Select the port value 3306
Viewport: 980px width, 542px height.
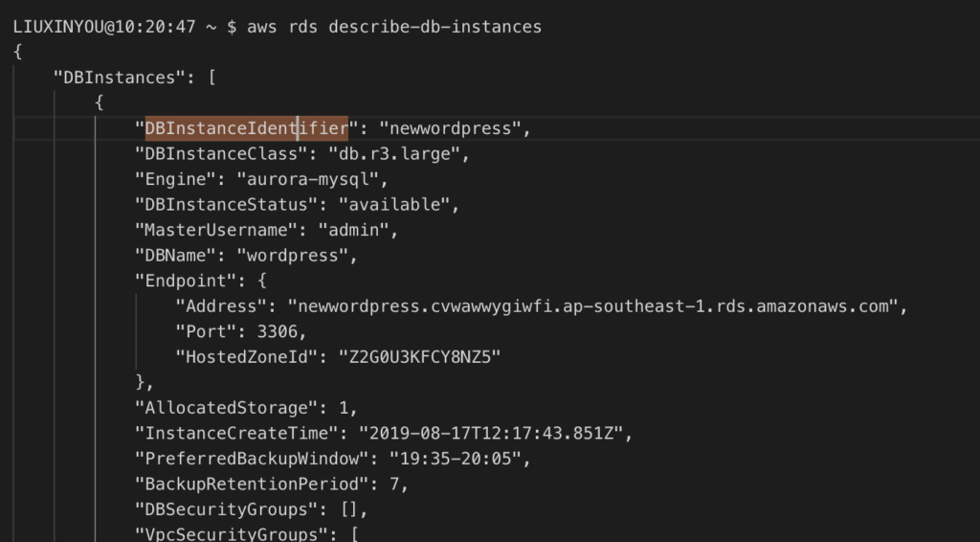(278, 332)
